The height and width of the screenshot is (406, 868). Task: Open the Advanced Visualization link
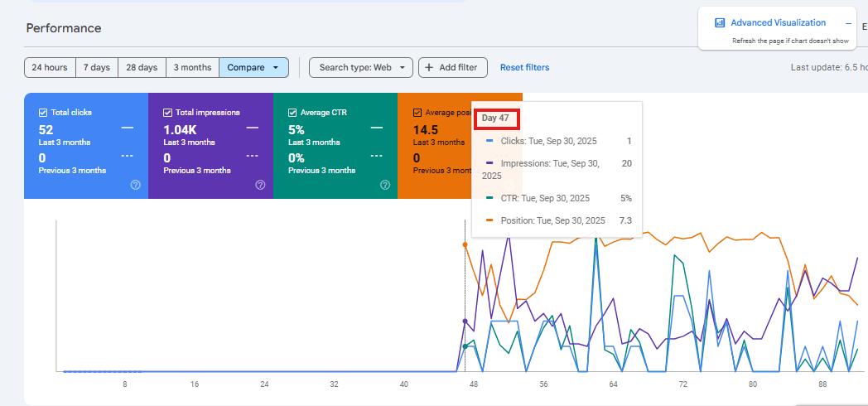(x=778, y=23)
